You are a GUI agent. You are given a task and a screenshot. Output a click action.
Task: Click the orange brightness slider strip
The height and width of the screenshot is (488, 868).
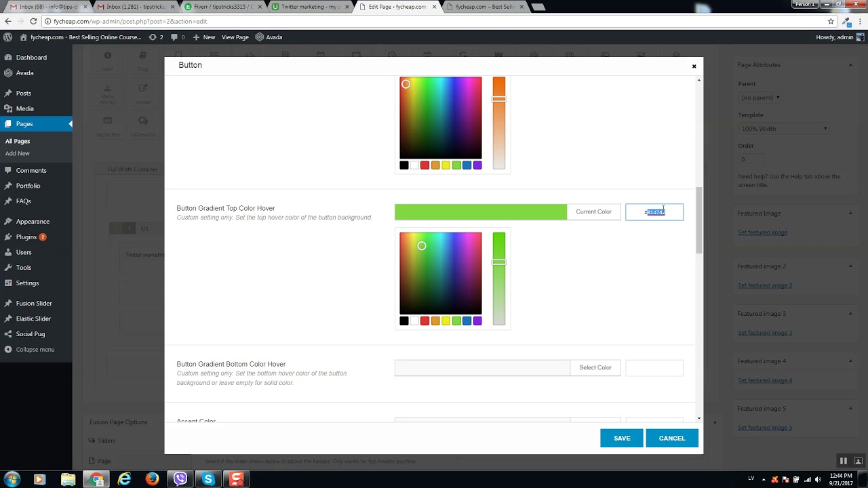(x=499, y=123)
